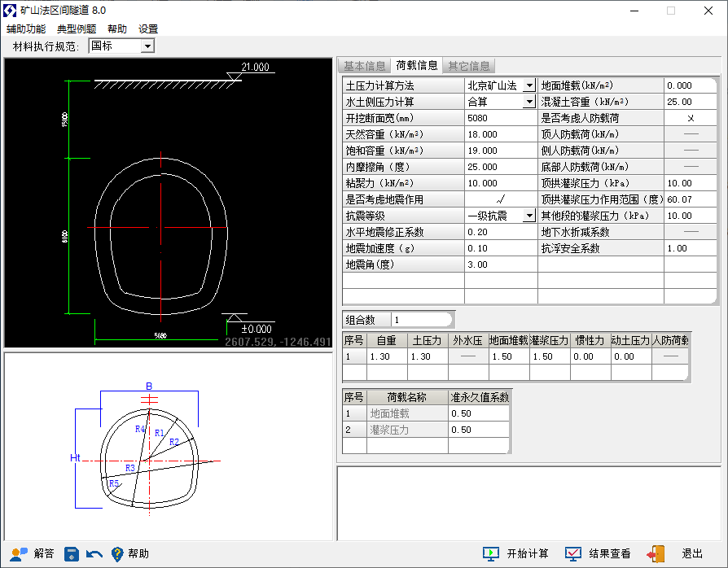
Task: Click the 开始计算 button label
Action: pos(528,553)
